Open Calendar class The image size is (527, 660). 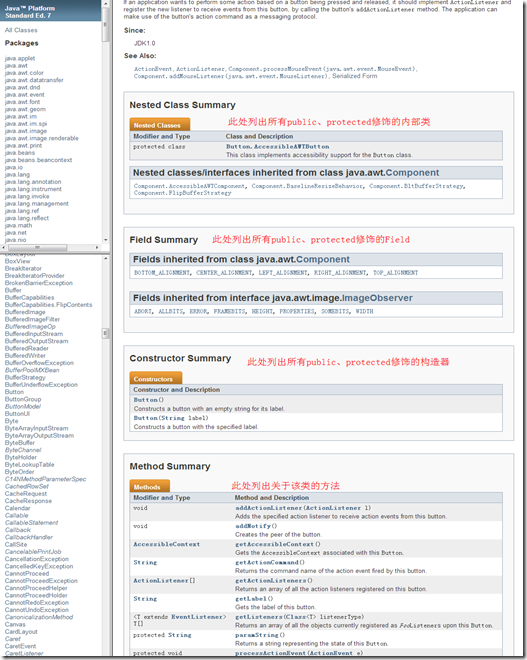pos(17,508)
